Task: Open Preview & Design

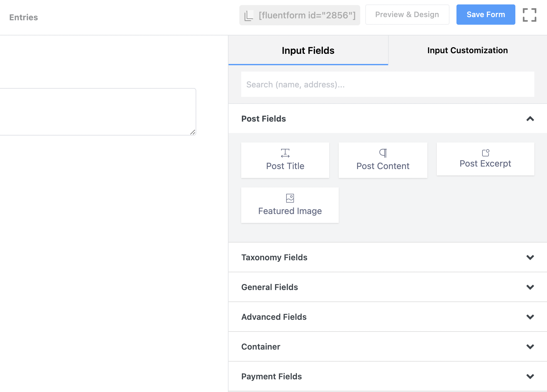Action: tap(407, 14)
